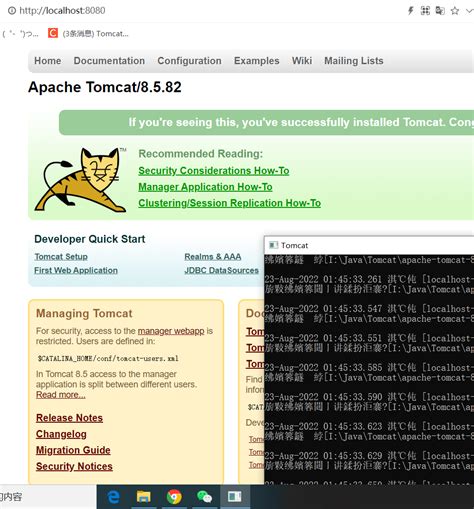Viewport: 474px width, 509px height.
Task: Open Configuration in Tomcat nav bar
Action: [189, 61]
